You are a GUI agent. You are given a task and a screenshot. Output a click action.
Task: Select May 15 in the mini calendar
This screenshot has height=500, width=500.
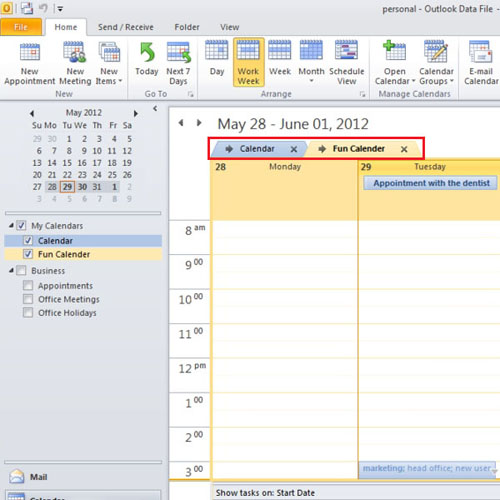(67, 163)
